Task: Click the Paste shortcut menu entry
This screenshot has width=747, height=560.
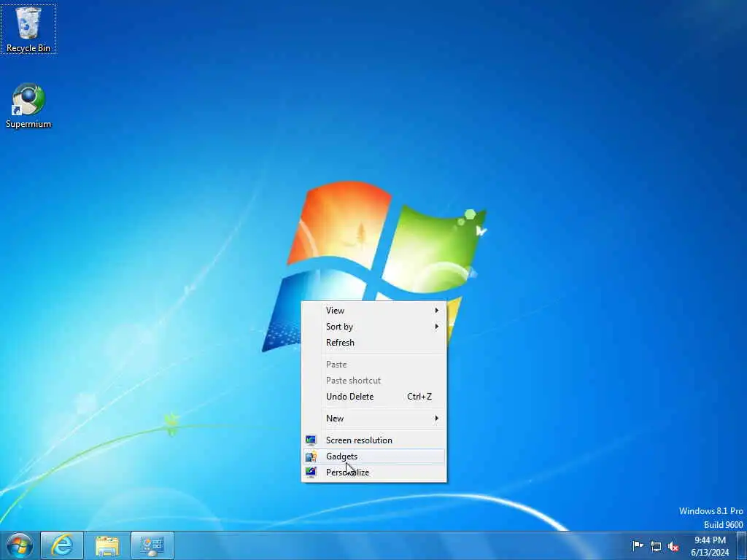Action: click(374, 381)
